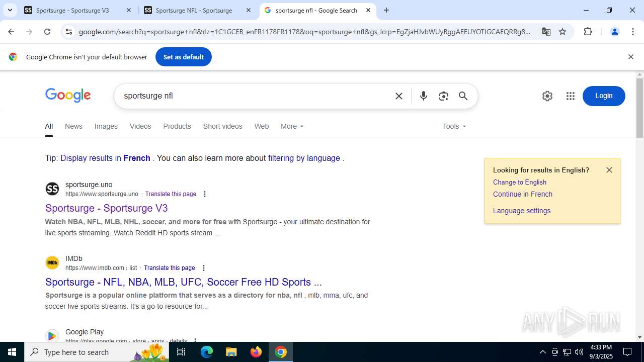The image size is (644, 362).
Task: Open more options for IMDb result
Action: (x=203, y=268)
